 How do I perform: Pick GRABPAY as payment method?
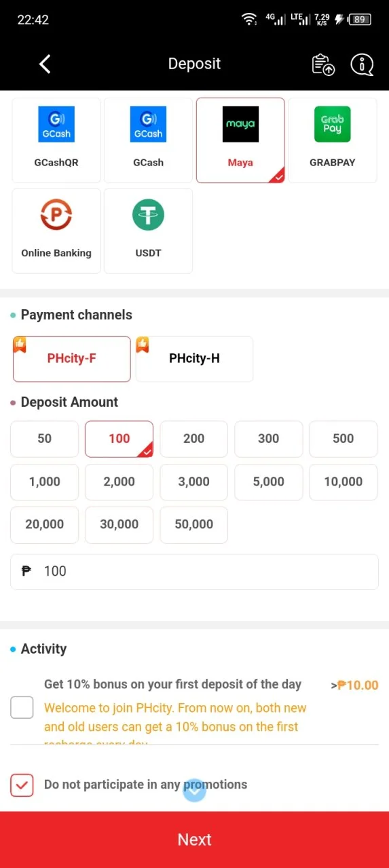(x=332, y=140)
